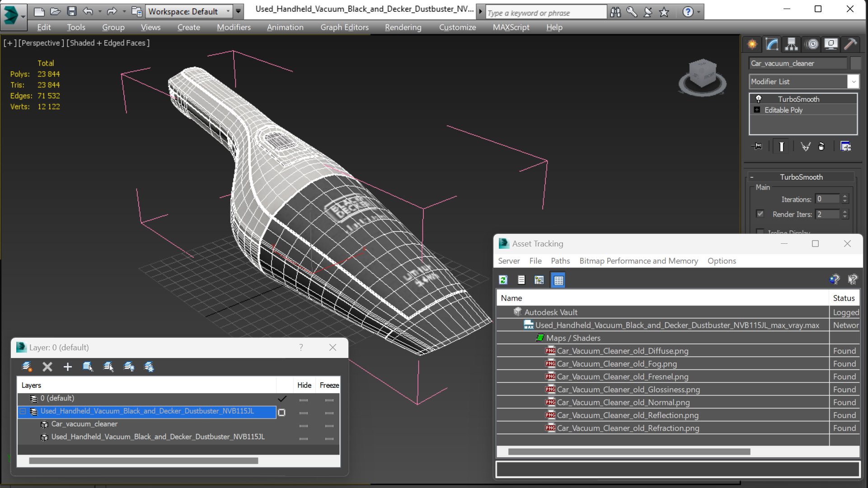Open Bitmap Performance and Memory menu

638,261
